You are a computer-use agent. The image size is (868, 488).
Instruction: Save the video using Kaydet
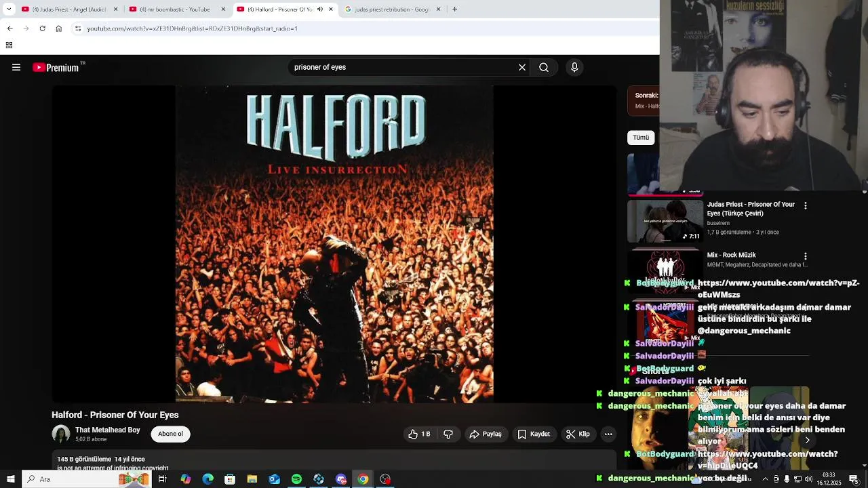coord(534,434)
